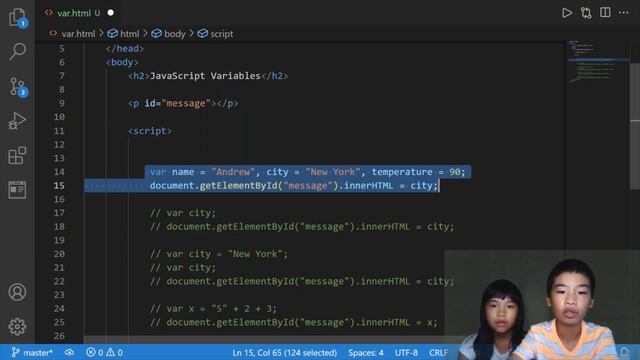Change the UTF-8 file encoding

[x=406, y=352]
